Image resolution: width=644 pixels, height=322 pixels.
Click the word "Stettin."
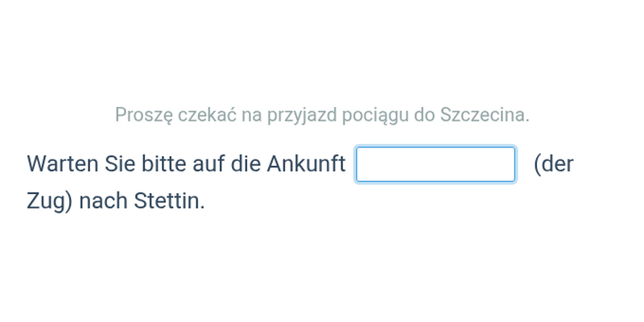pos(169,201)
